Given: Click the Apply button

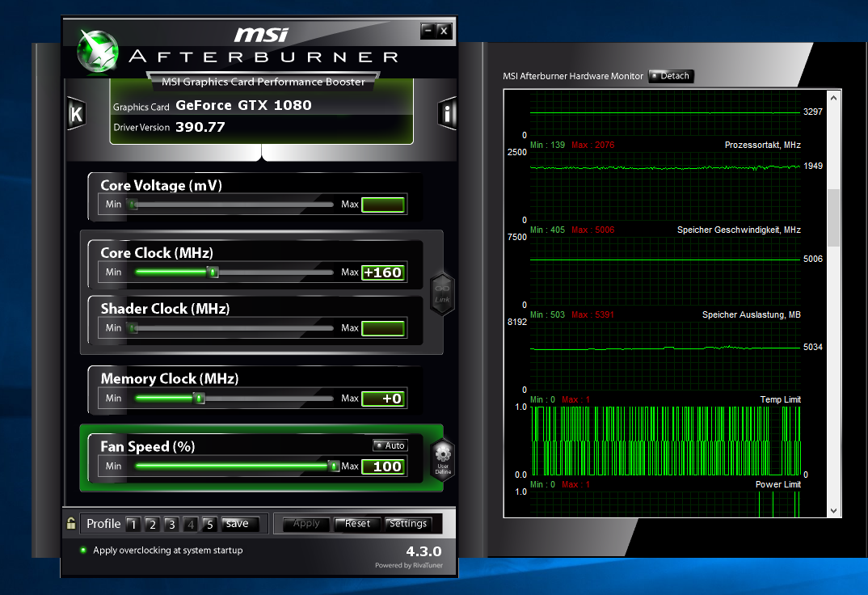Looking at the screenshot, I should (306, 524).
